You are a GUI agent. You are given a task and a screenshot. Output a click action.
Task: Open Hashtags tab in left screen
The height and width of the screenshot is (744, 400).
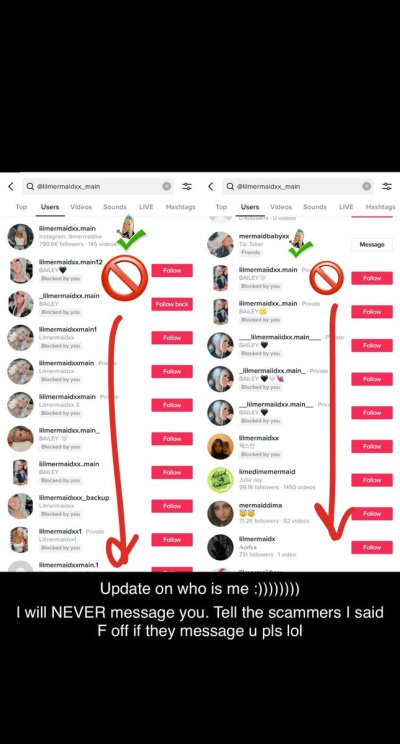[x=180, y=207]
